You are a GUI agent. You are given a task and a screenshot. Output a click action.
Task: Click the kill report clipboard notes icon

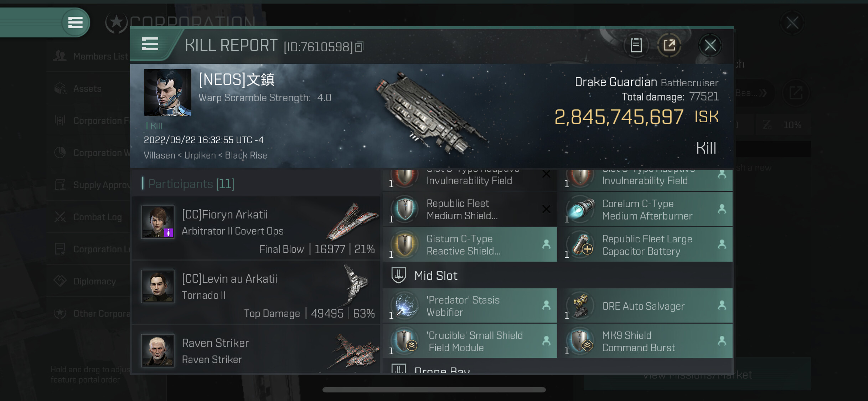(636, 45)
